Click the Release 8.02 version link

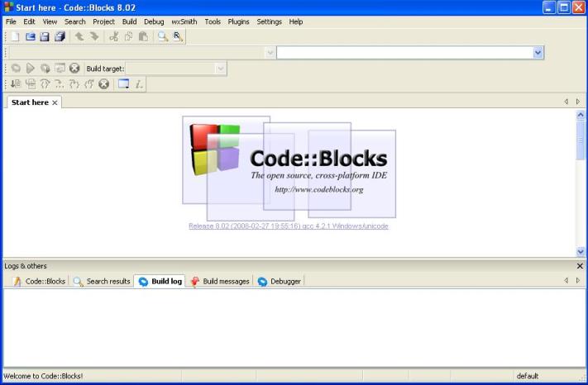289,226
